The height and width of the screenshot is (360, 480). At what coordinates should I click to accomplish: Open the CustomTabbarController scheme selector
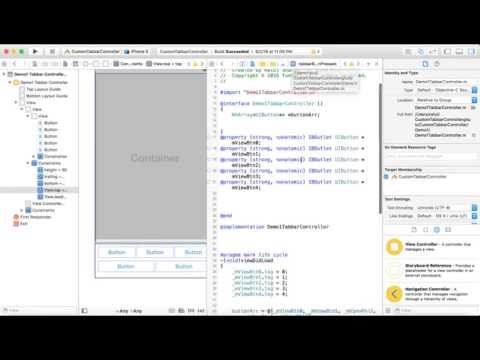tap(92, 52)
